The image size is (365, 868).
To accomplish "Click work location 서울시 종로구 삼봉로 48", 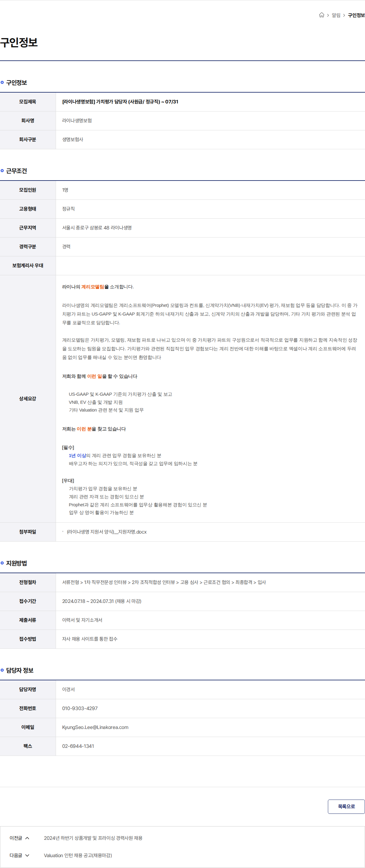I will point(97,228).
